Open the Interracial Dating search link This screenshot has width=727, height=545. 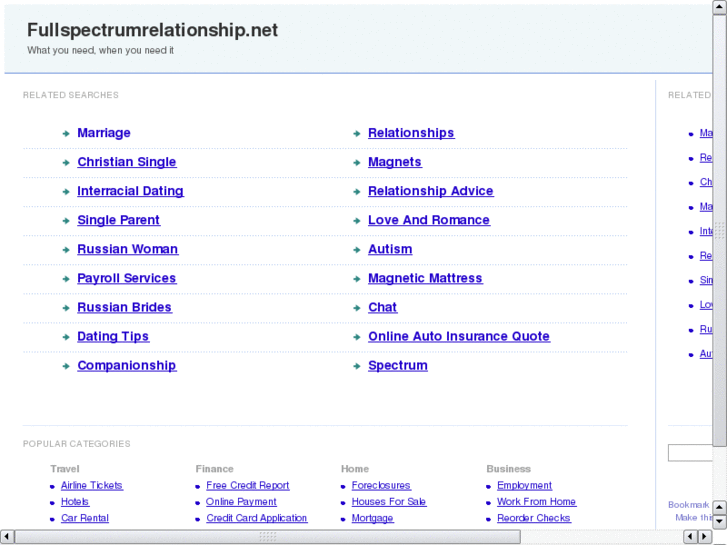(x=130, y=191)
